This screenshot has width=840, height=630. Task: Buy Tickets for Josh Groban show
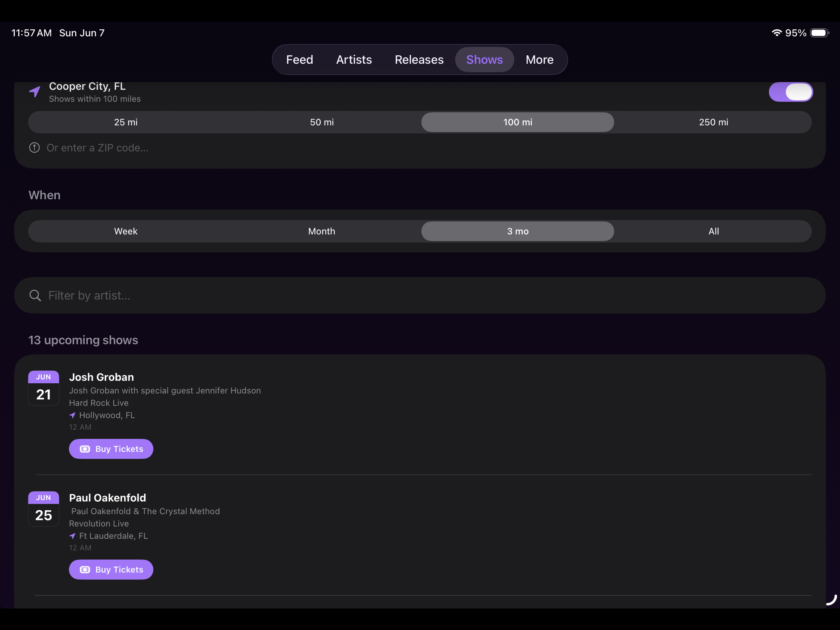click(x=111, y=449)
